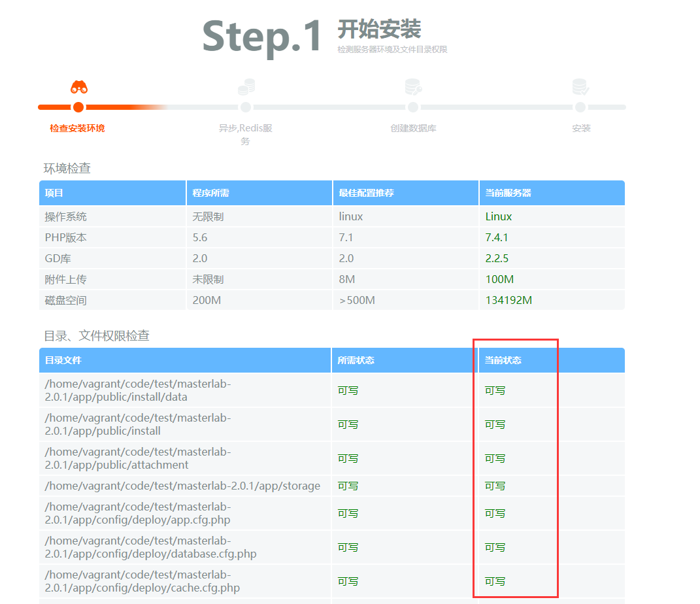Click the 开始安装 heading

pyautogui.click(x=379, y=29)
